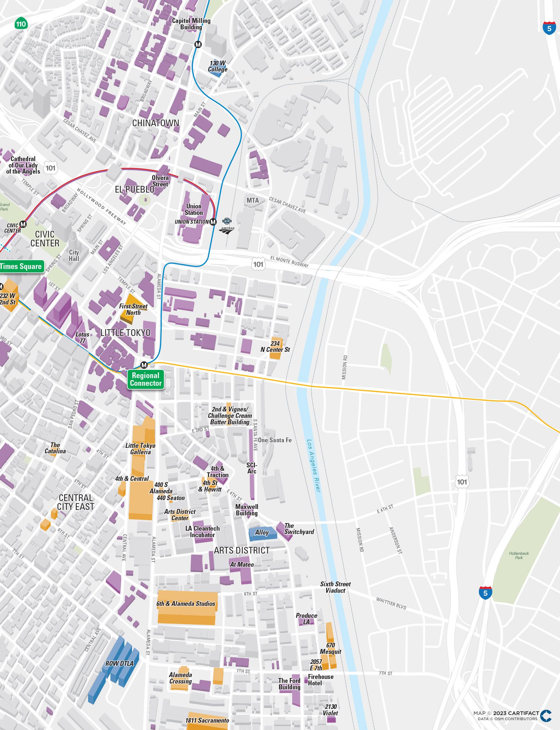Click the Cartifact logo in the map credit

coord(546,715)
